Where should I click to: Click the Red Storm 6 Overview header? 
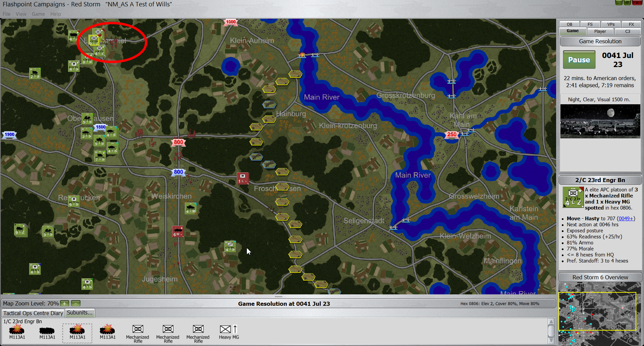click(x=600, y=277)
